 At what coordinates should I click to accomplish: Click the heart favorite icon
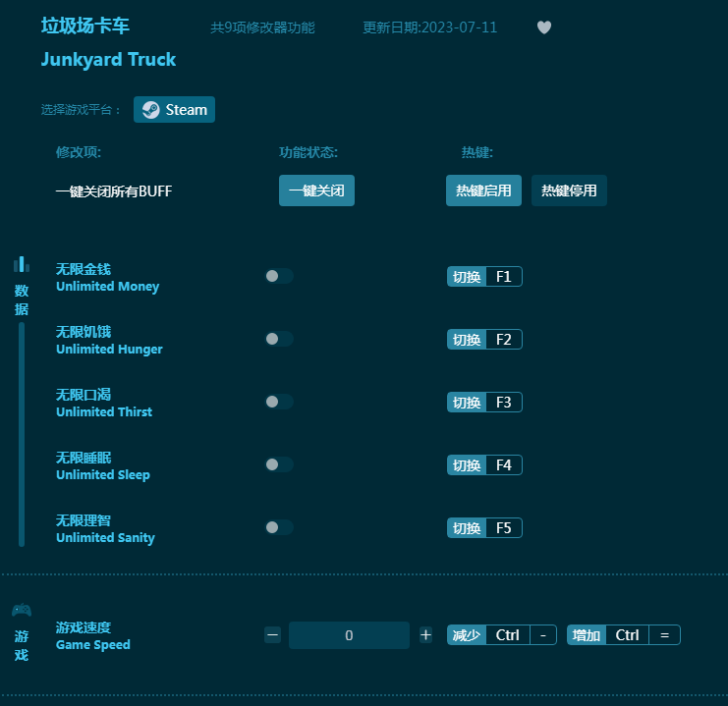coord(544,27)
